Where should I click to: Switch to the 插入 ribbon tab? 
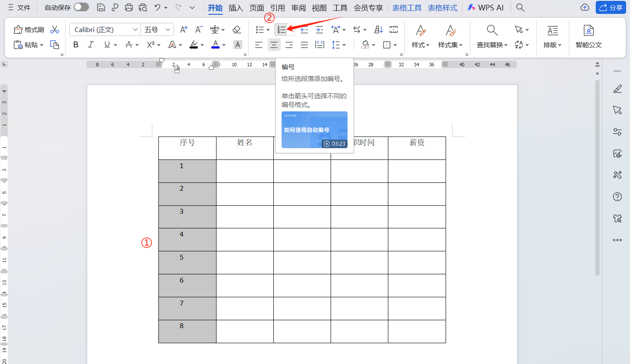point(236,7)
